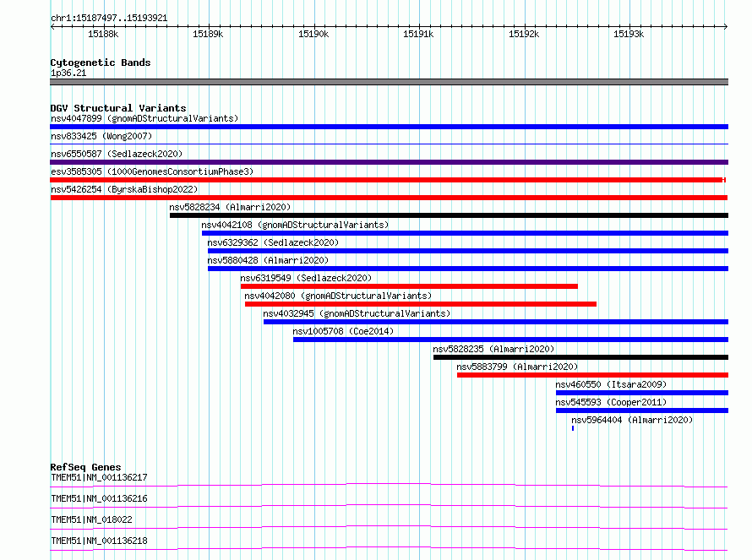Click the blue bar of nsv1005708

(x=510, y=340)
